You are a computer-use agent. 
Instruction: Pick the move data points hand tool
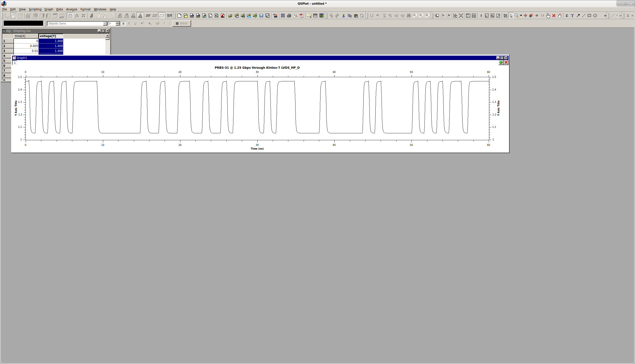point(548,16)
